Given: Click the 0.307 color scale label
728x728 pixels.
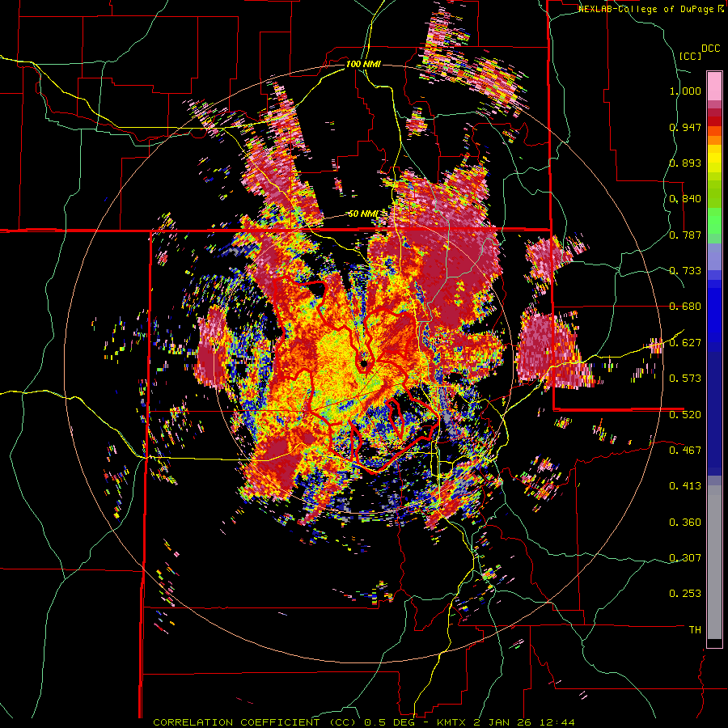Looking at the screenshot, I should [x=685, y=558].
